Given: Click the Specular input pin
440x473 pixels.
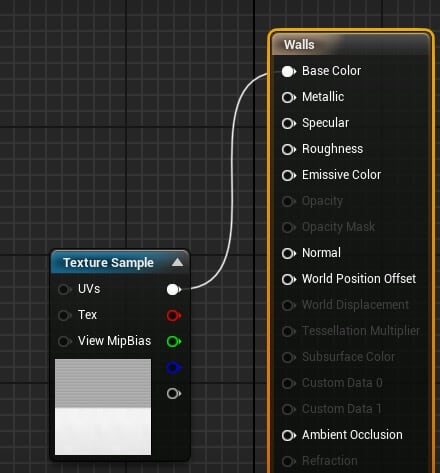Looking at the screenshot, I should 289,123.
